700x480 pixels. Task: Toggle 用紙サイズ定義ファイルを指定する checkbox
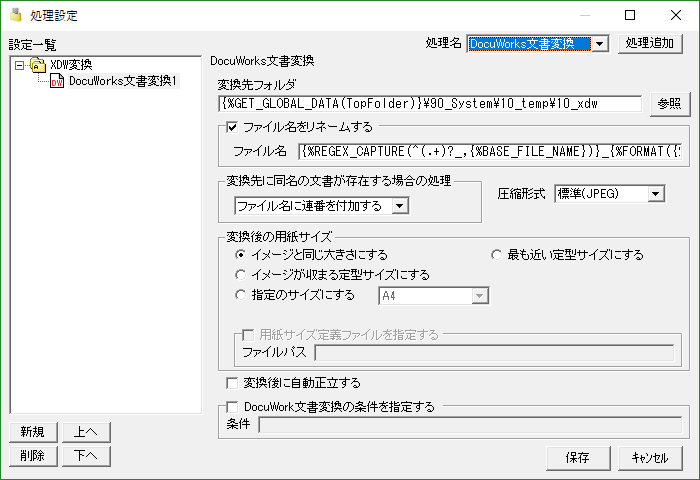(x=248, y=334)
